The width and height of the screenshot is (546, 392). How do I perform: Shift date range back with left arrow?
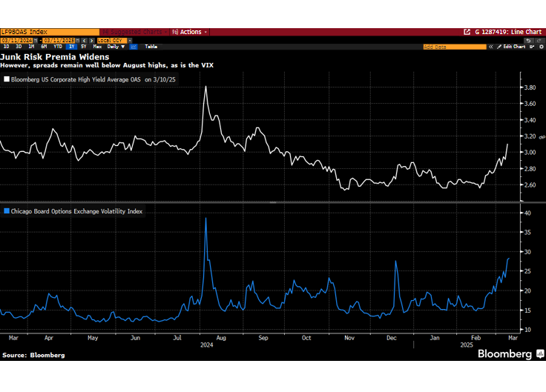(85, 41)
